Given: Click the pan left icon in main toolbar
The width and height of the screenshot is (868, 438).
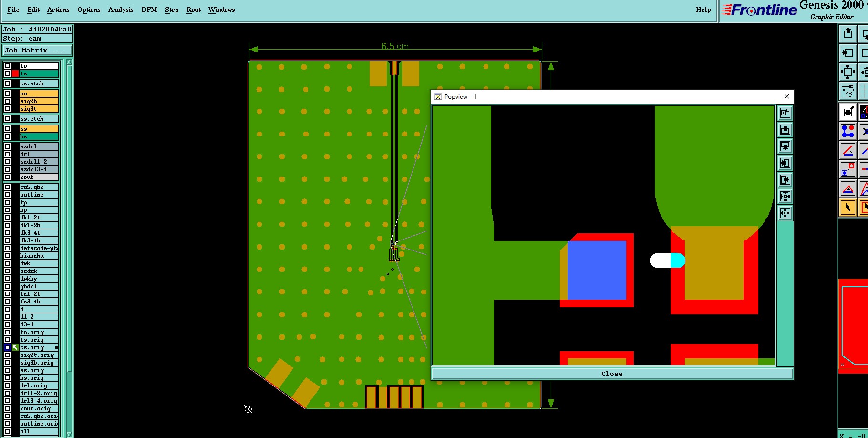Looking at the screenshot, I should 847,53.
